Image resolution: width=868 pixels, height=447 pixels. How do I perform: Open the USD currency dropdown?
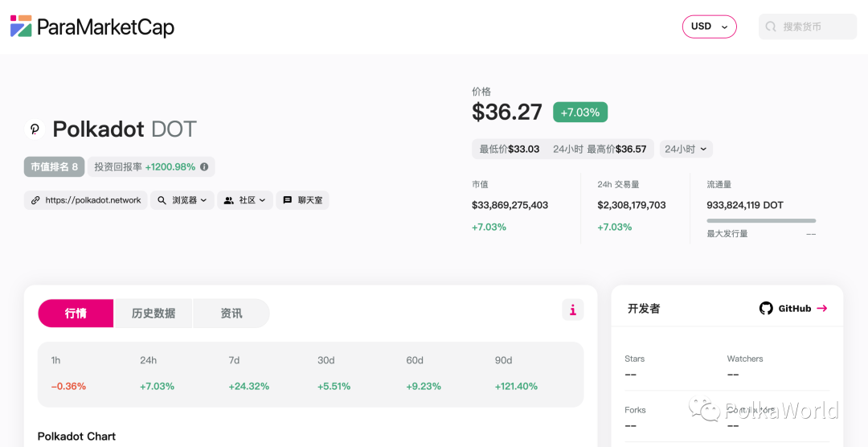[709, 27]
